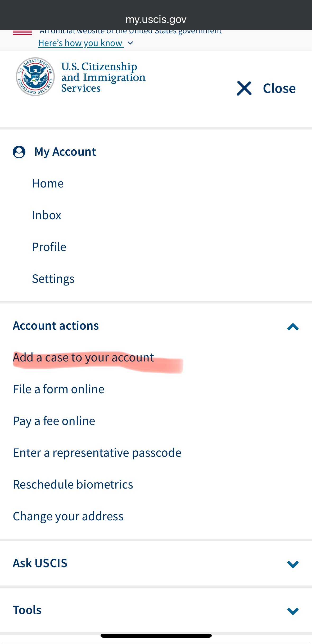The height and width of the screenshot is (644, 312).
Task: Click the My Account user profile icon
Action: (19, 152)
